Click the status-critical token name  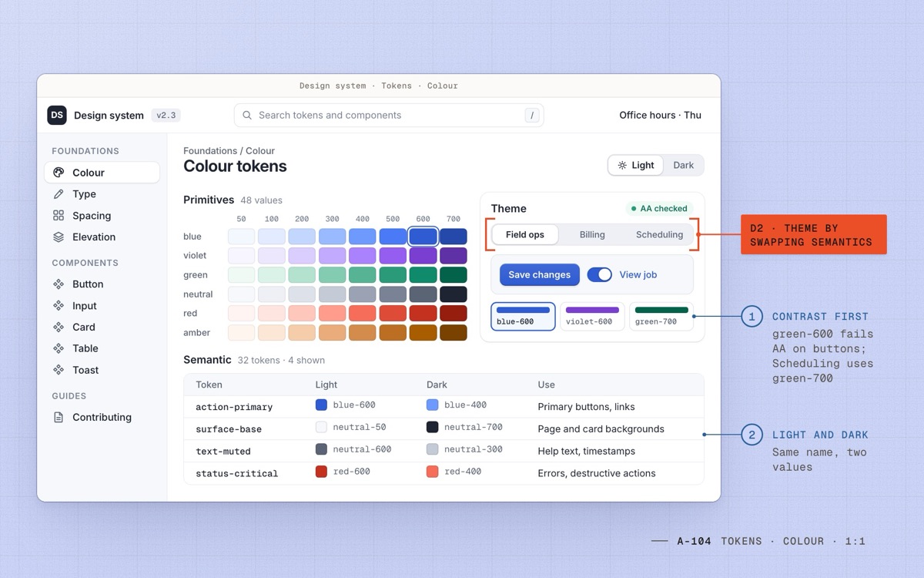pos(237,473)
